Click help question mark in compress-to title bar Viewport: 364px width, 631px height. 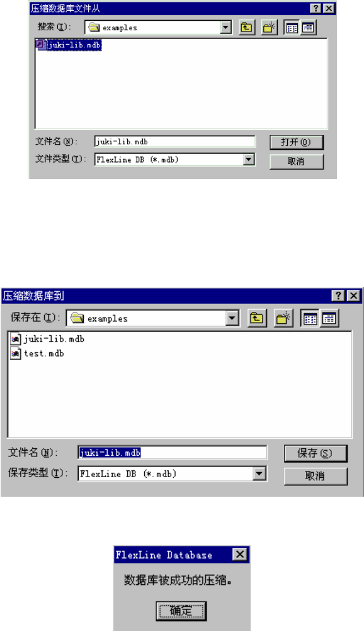[x=338, y=296]
